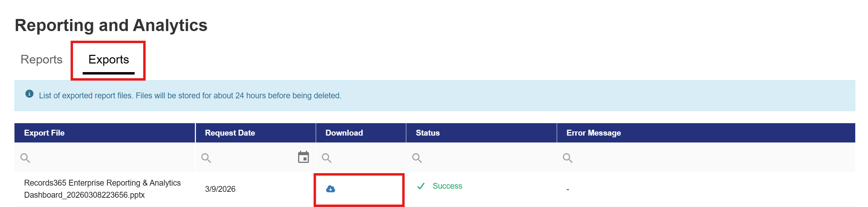This screenshot has height=207, width=868.
Task: Select the Exports tab
Action: click(108, 60)
